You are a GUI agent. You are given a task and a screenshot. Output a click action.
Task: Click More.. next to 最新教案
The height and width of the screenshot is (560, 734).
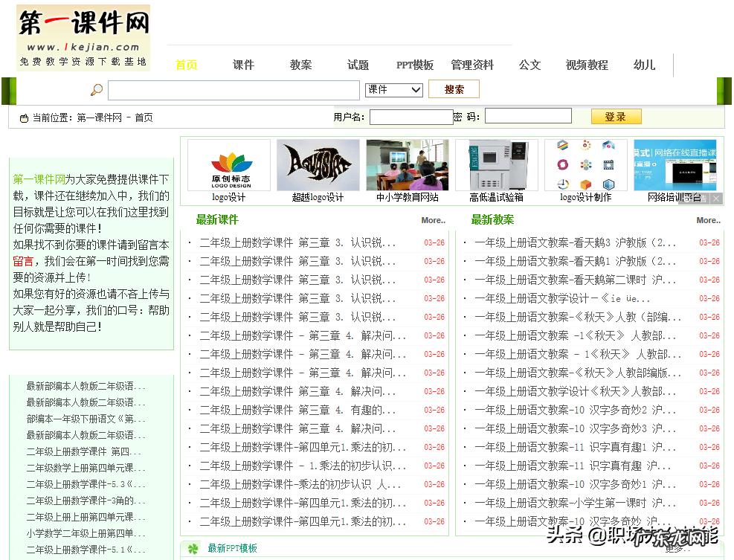click(x=708, y=220)
